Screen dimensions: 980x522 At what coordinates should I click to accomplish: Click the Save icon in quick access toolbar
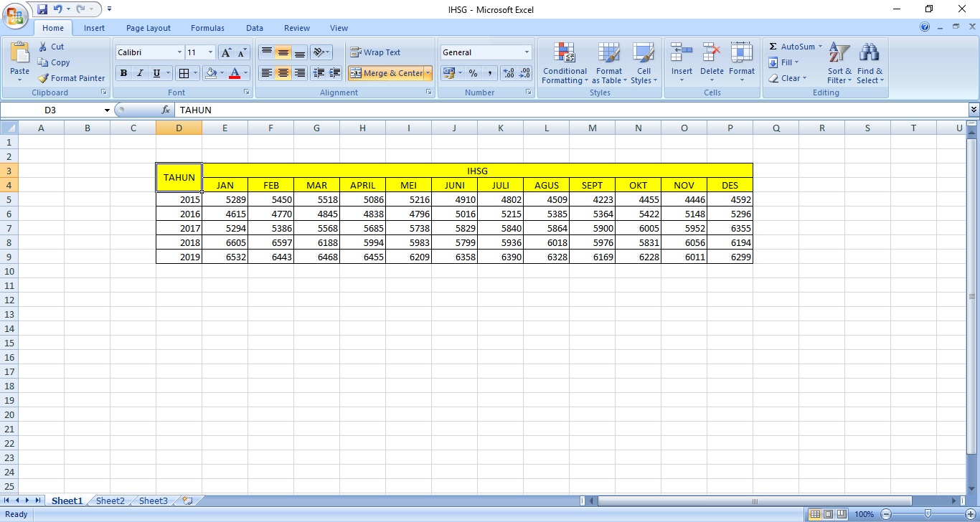coord(42,9)
